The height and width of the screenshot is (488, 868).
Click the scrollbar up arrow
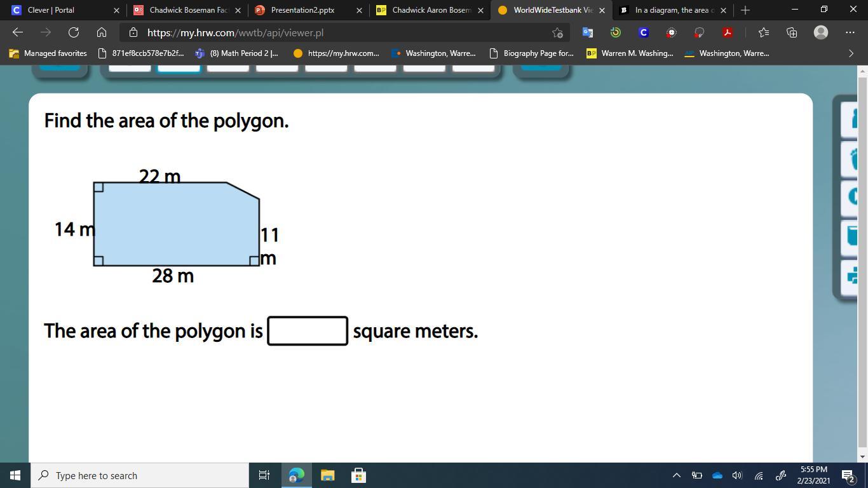[x=862, y=71]
